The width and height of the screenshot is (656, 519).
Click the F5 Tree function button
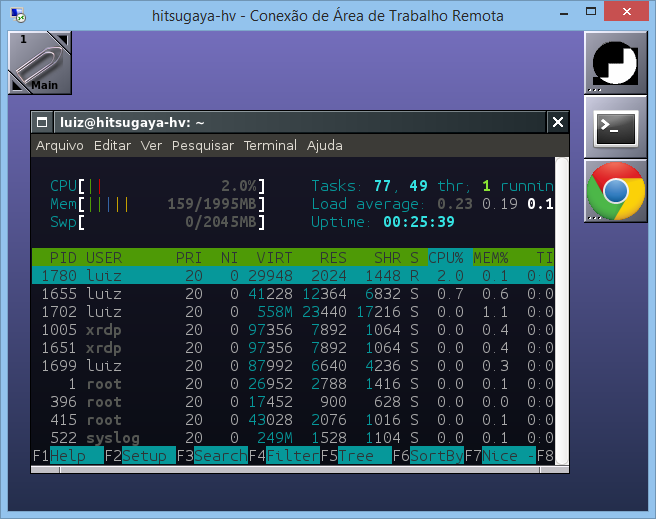point(356,455)
